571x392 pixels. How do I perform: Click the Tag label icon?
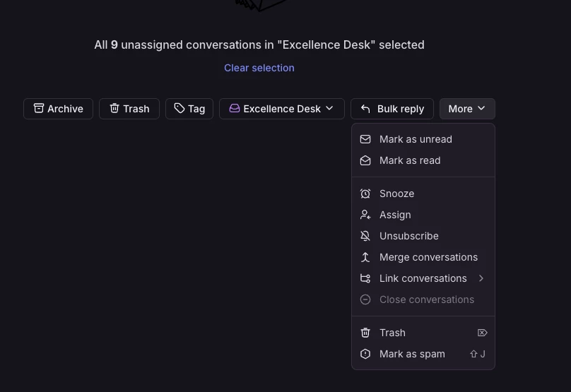(179, 108)
